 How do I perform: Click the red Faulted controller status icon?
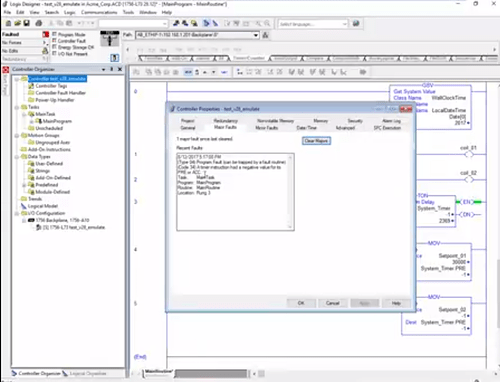pyautogui.click(x=46, y=34)
